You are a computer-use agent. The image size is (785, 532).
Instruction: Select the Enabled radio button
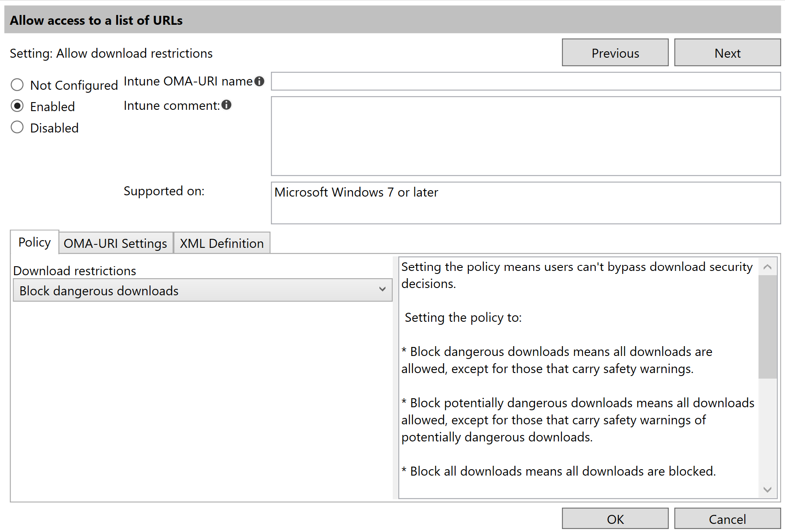tap(17, 106)
